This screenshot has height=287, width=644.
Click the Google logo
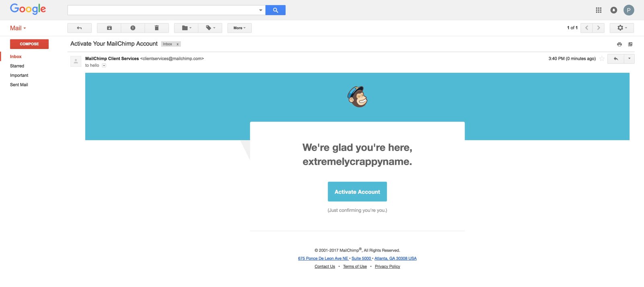pyautogui.click(x=28, y=9)
